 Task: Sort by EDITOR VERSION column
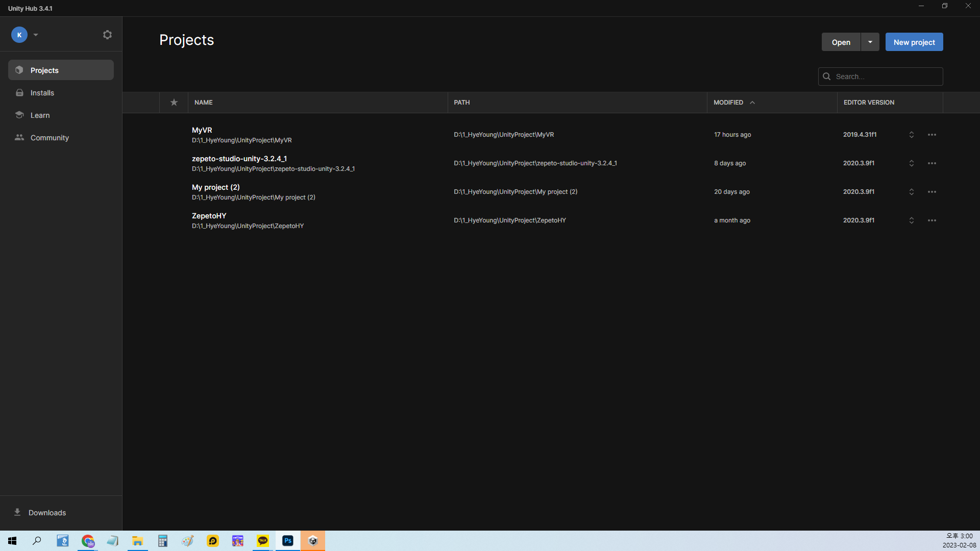pos(869,103)
